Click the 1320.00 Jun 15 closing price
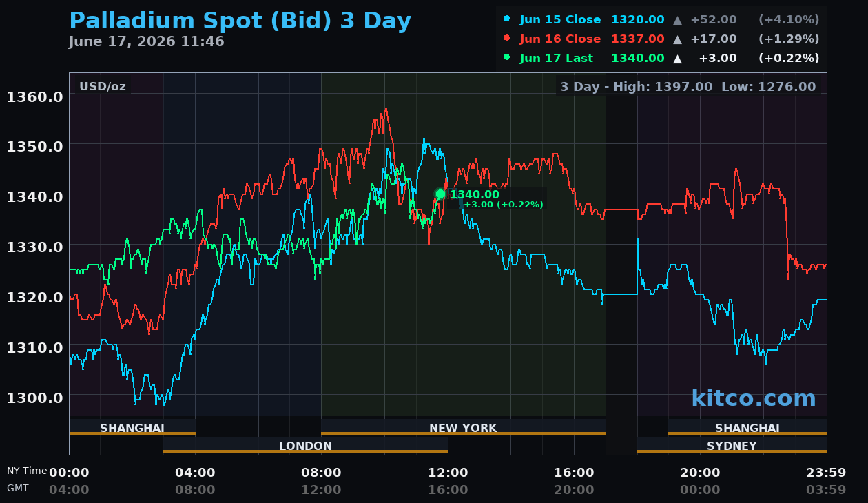This screenshot has height=503, width=868. [638, 19]
